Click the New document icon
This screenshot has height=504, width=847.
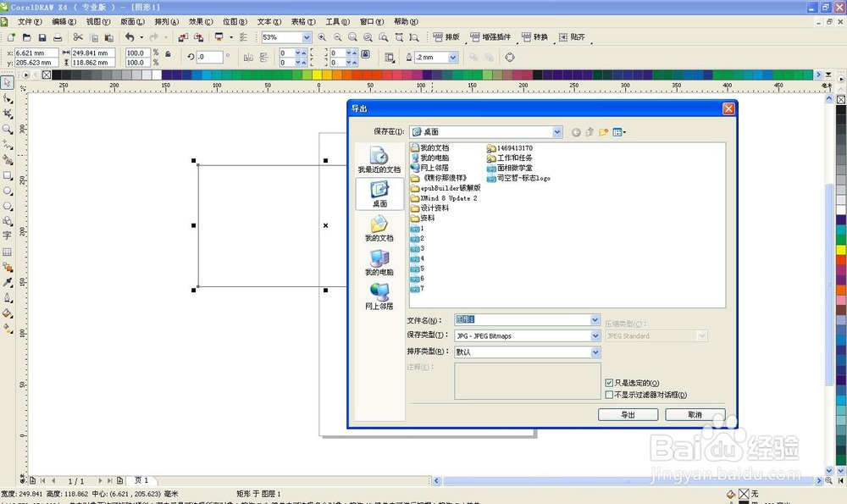pyautogui.click(x=11, y=37)
